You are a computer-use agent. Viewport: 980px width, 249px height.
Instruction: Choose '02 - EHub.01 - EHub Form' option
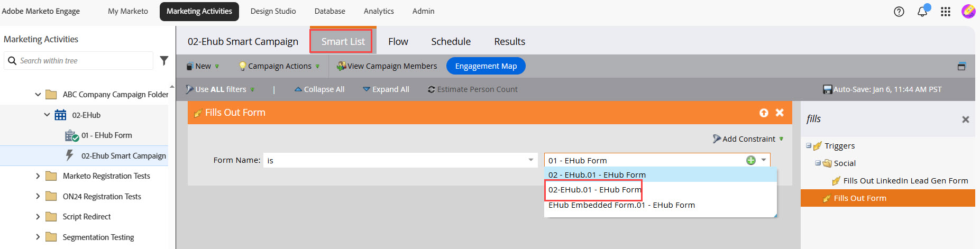(661, 175)
